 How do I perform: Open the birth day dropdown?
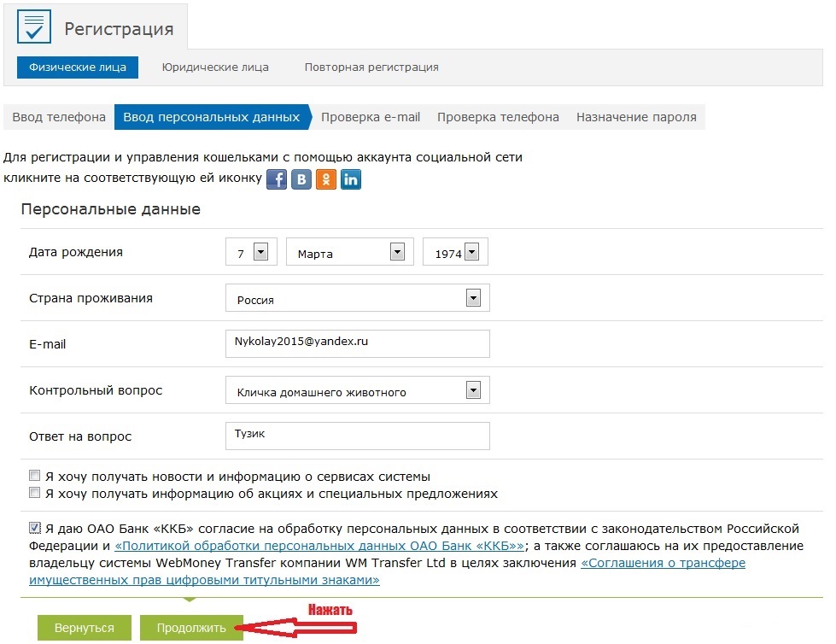click(261, 252)
